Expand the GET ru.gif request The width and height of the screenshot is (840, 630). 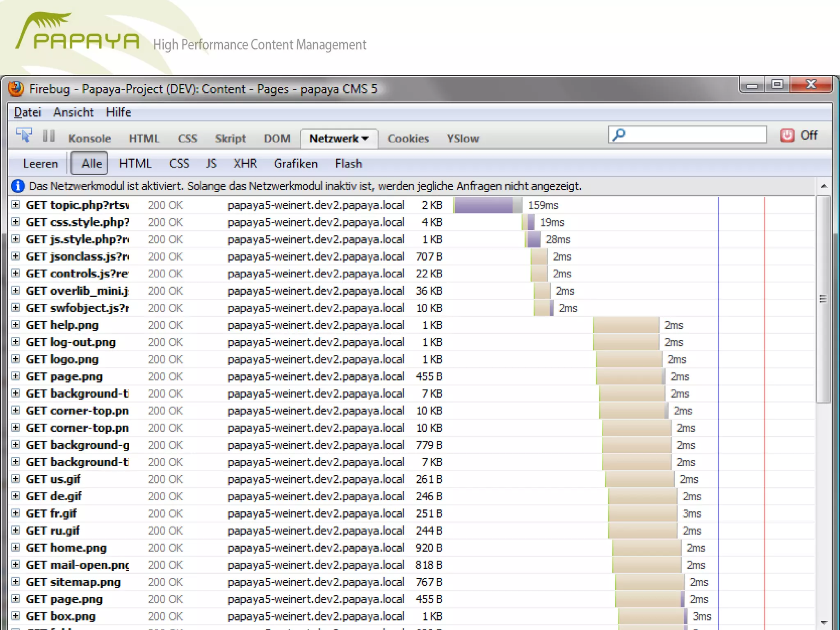pyautogui.click(x=16, y=530)
